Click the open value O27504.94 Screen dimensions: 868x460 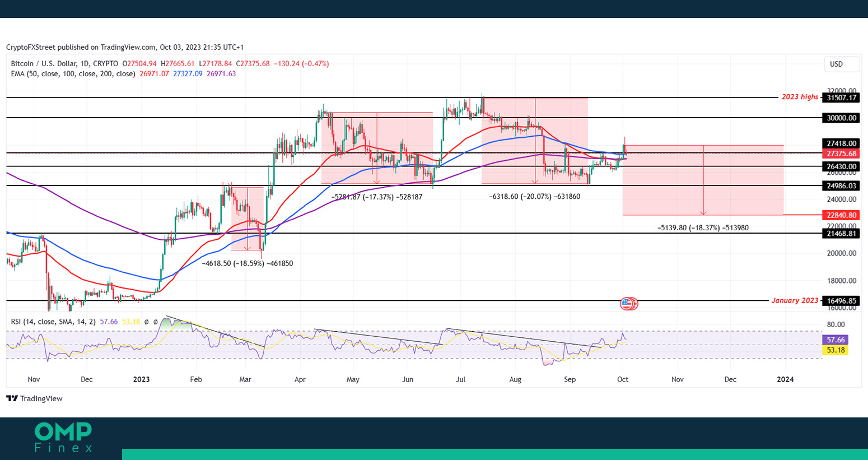(x=140, y=64)
